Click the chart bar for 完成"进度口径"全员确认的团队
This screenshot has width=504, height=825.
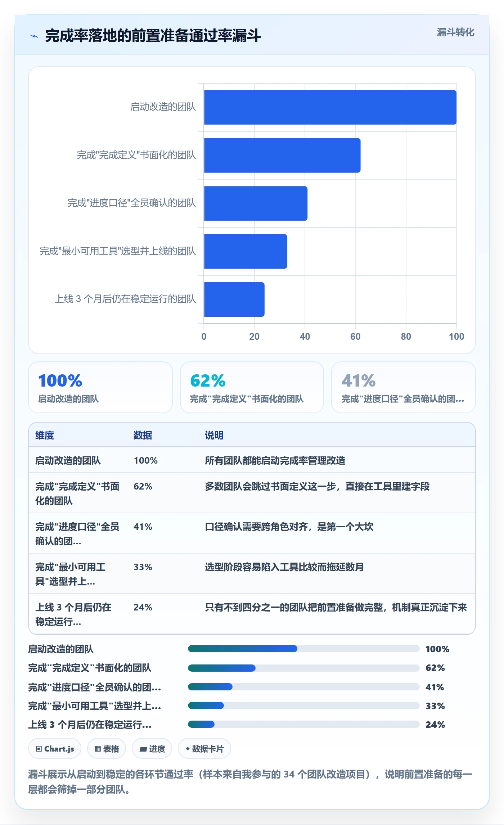[x=256, y=203]
